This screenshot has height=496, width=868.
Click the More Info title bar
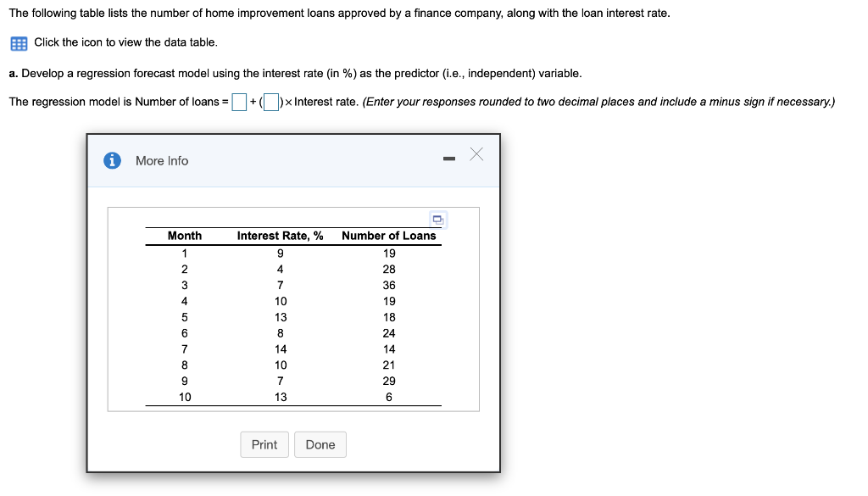162,160
